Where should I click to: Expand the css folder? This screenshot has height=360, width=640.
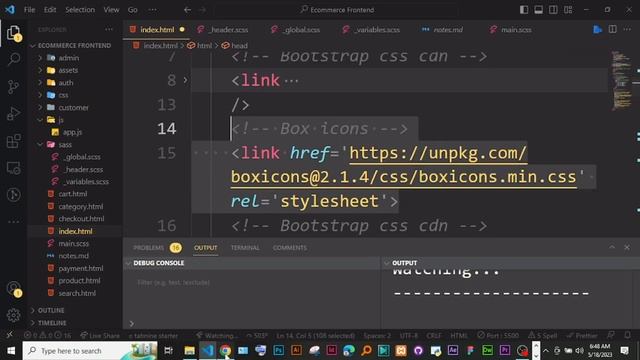74,95
